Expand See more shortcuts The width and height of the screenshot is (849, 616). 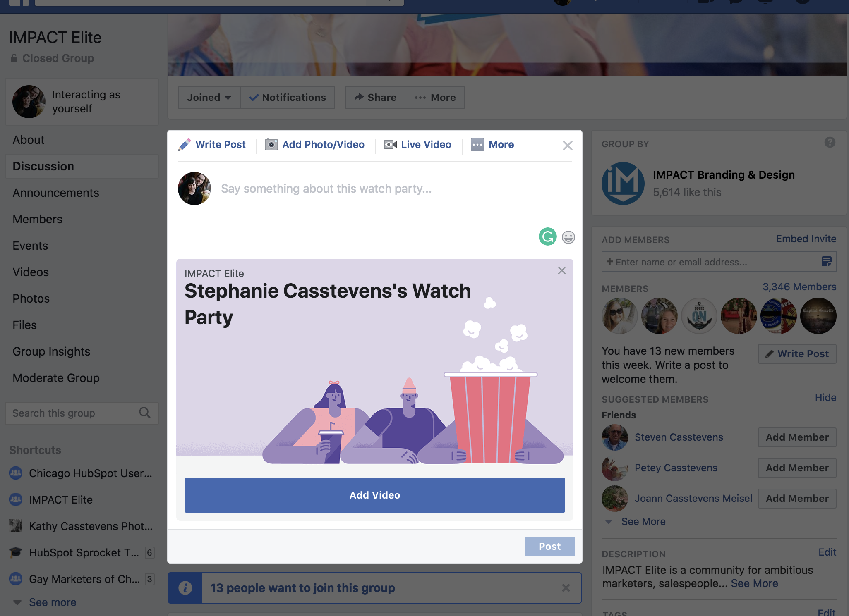[x=53, y=602]
